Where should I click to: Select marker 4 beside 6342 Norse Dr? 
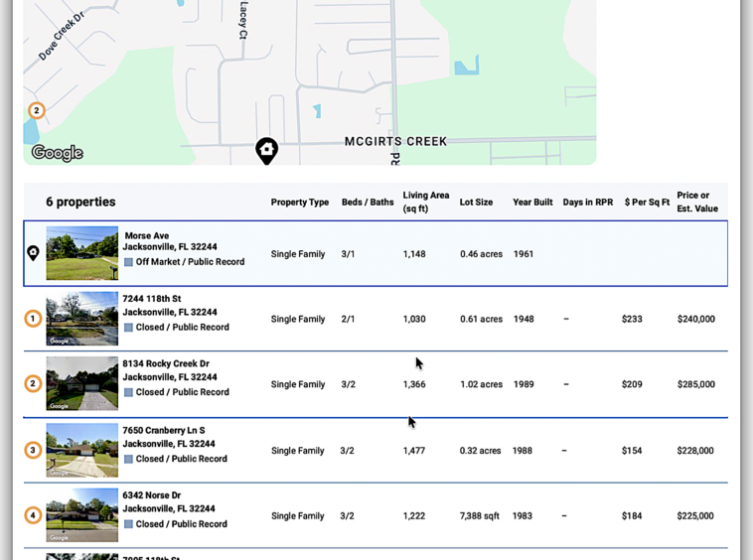(x=33, y=515)
